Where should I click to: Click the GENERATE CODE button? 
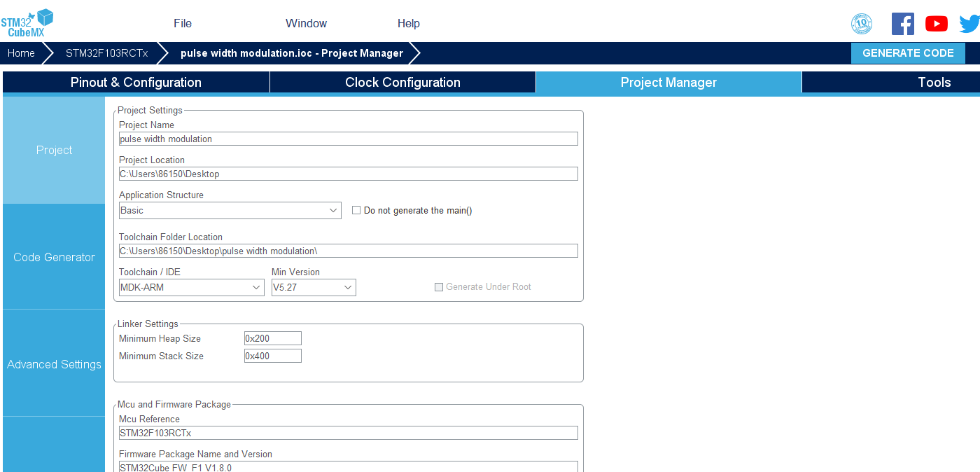click(x=908, y=53)
